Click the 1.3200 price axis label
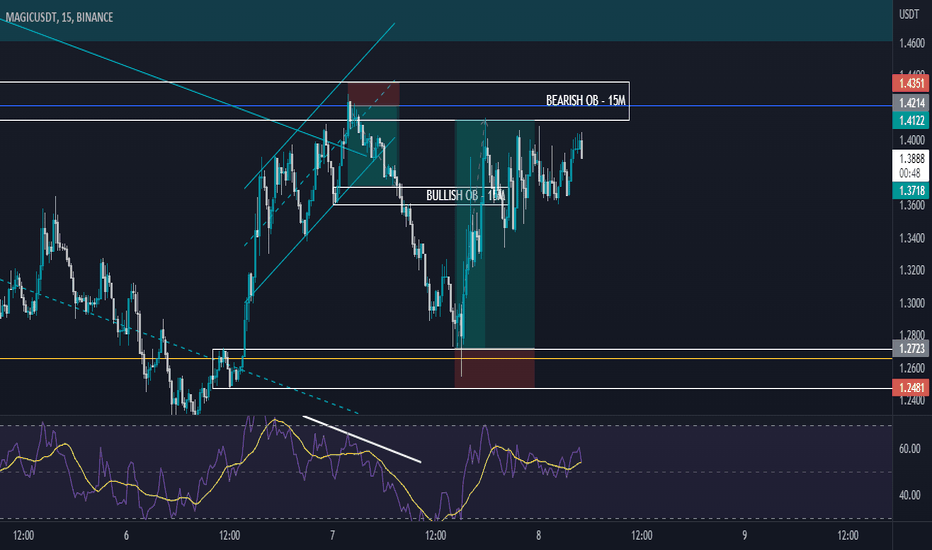Screen dimensions: 932x550 912,271
